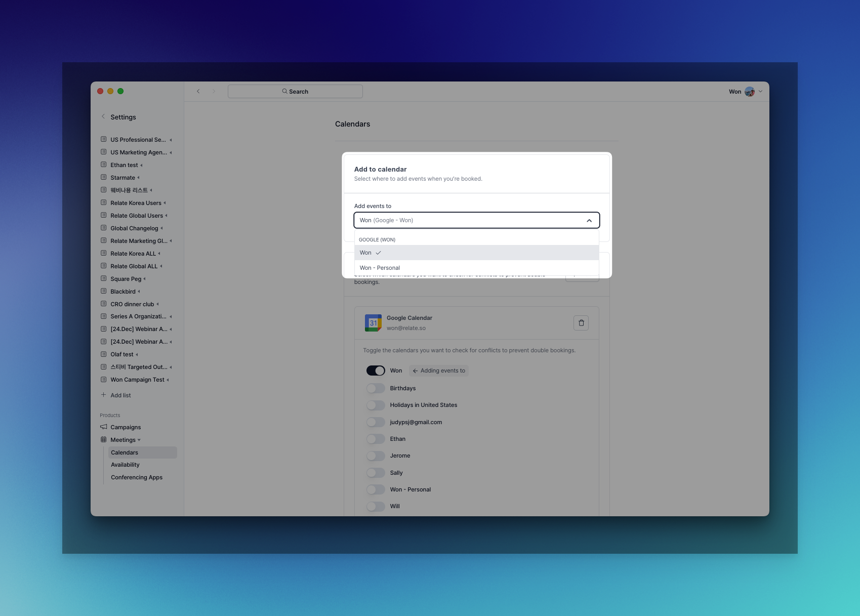This screenshot has width=860, height=616.
Task: Select Won option in dropdown list
Action: (x=476, y=253)
